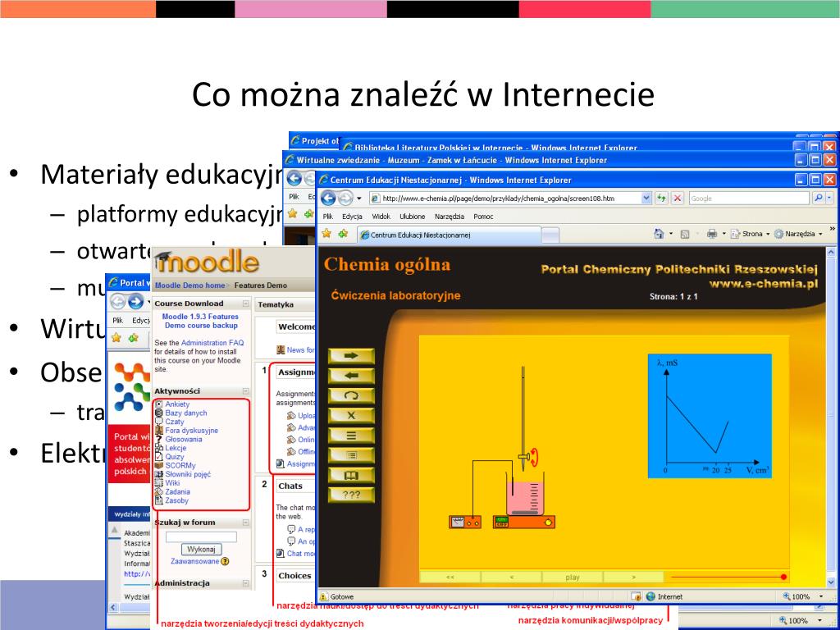The width and height of the screenshot is (840, 630).
Task: Click the red slider knob in animation bar
Action: pos(783,577)
